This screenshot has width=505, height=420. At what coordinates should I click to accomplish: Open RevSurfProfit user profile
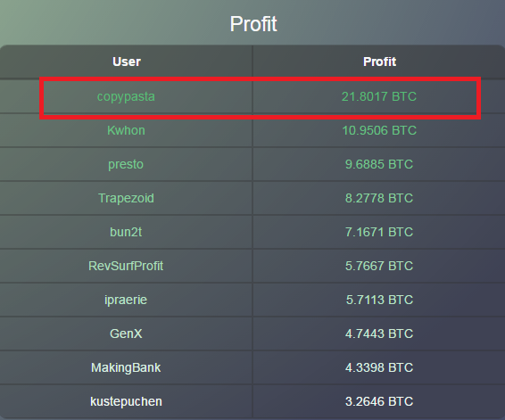coord(126,266)
